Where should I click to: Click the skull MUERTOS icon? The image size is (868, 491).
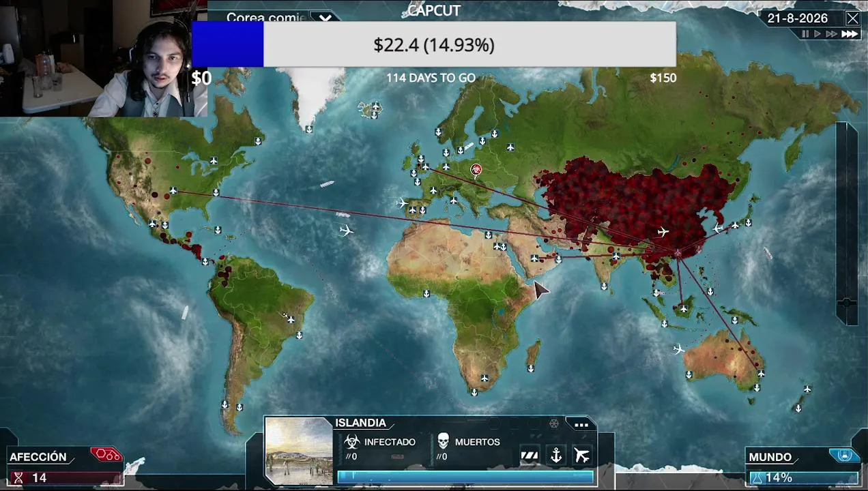click(443, 441)
